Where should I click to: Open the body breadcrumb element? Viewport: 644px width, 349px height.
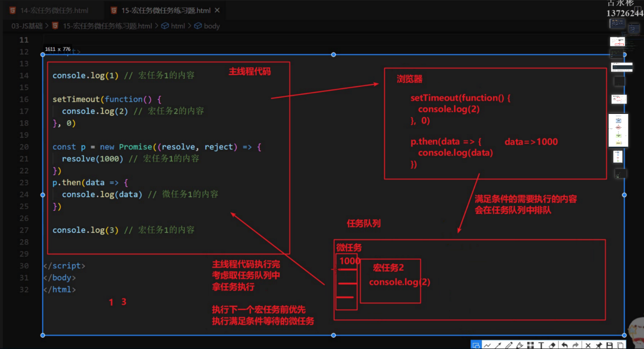pos(212,26)
